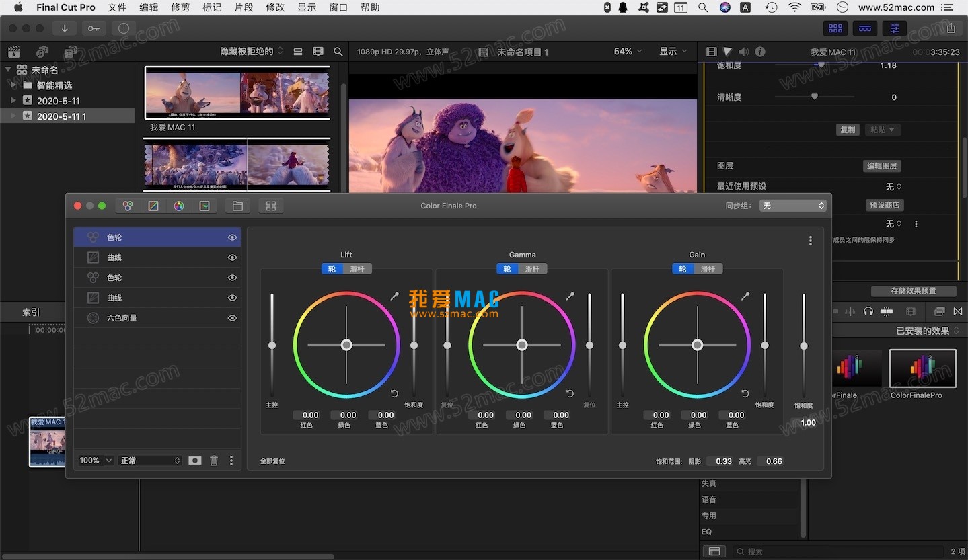The height and width of the screenshot is (560, 968).
Task: Open the 索引 timeline index
Action: 31,312
